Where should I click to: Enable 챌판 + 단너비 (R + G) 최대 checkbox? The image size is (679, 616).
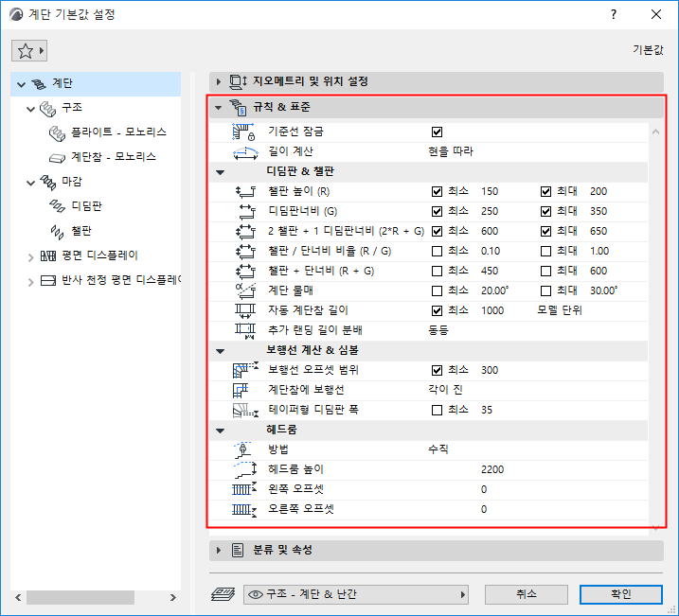(x=545, y=272)
